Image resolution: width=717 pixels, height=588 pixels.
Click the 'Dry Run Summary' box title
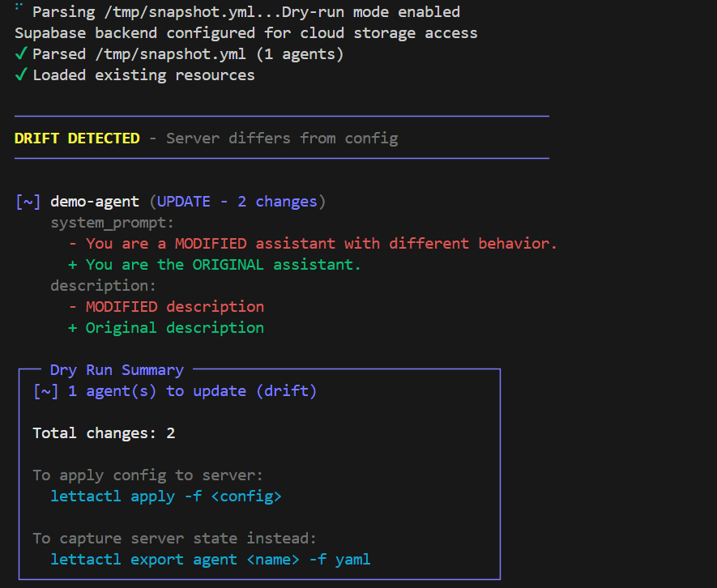(x=117, y=370)
